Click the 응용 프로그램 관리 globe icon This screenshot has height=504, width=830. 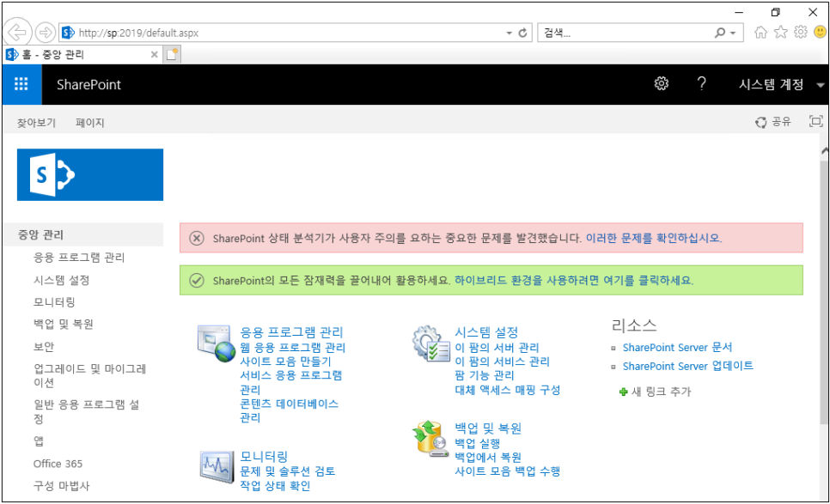[216, 343]
